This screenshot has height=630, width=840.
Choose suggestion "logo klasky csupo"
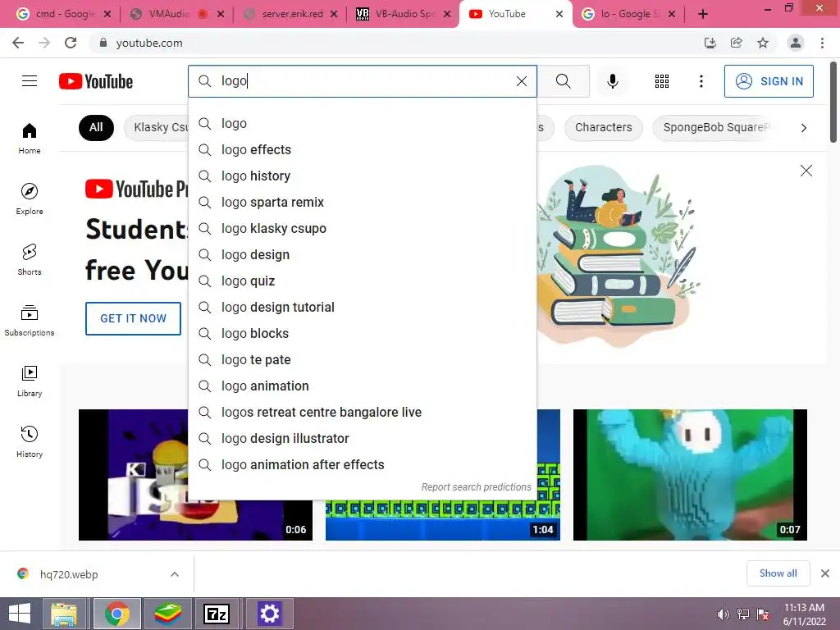click(362, 228)
